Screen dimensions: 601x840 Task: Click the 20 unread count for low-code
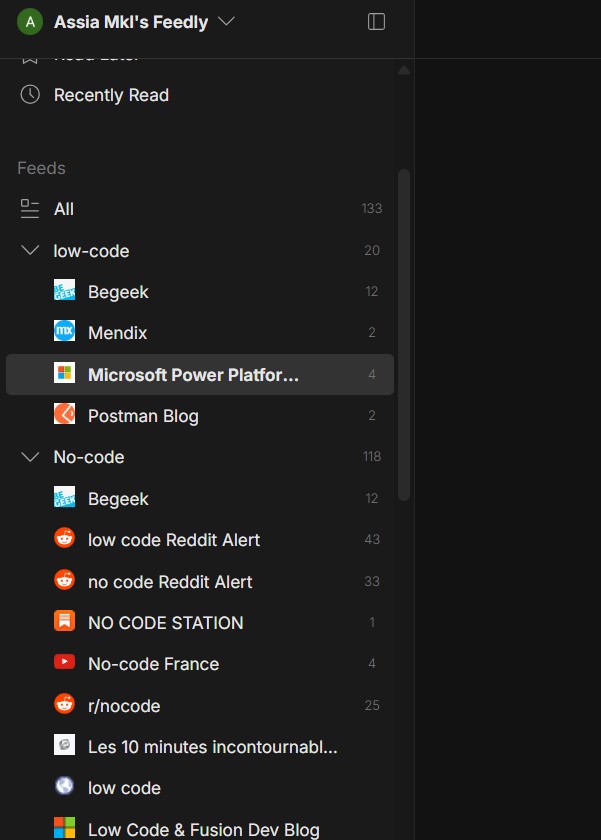(x=372, y=250)
